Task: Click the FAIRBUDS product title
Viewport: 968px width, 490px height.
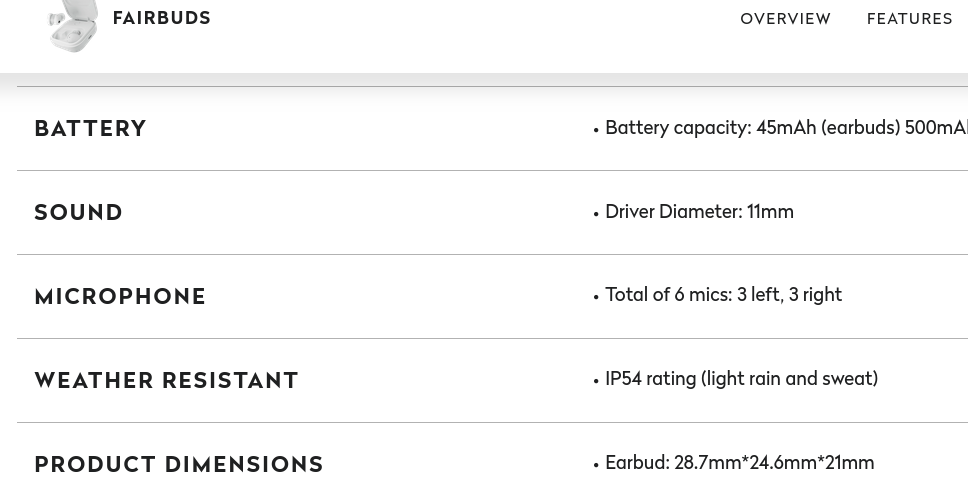Action: (x=161, y=18)
